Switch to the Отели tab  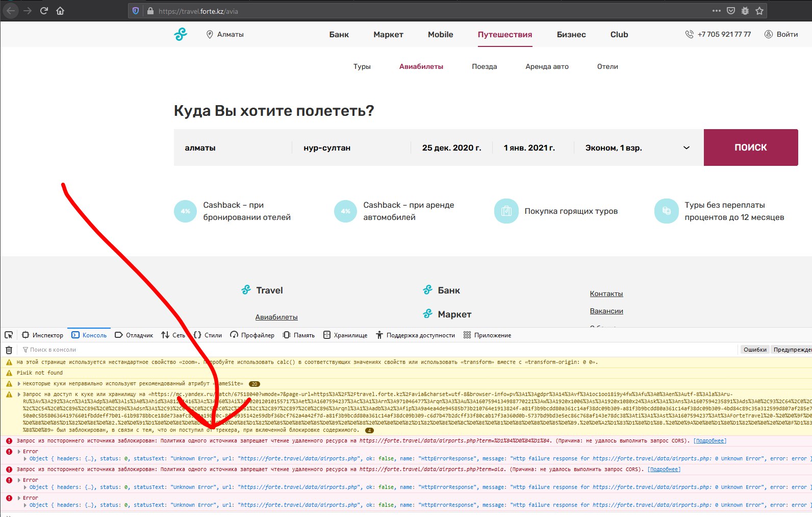pos(607,66)
